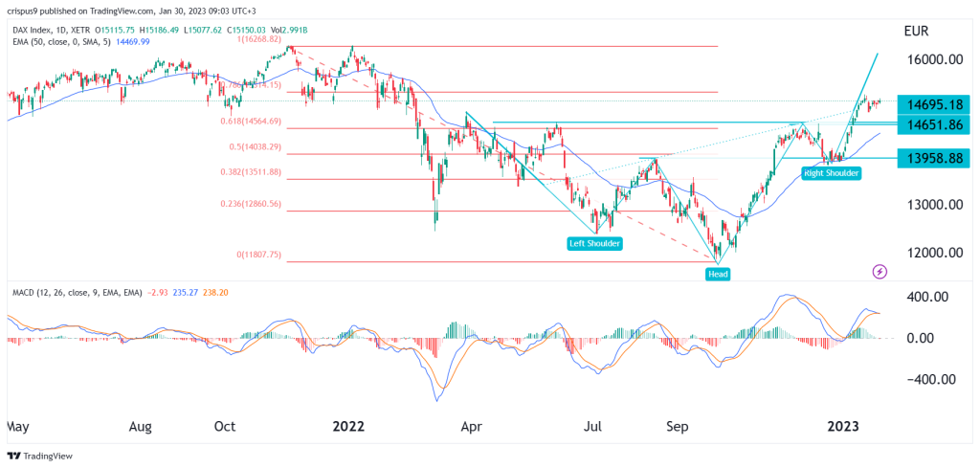This screenshot has width=980, height=468.
Task: Click the Fibonacci 1(16268.82) level label
Action: click(258, 38)
